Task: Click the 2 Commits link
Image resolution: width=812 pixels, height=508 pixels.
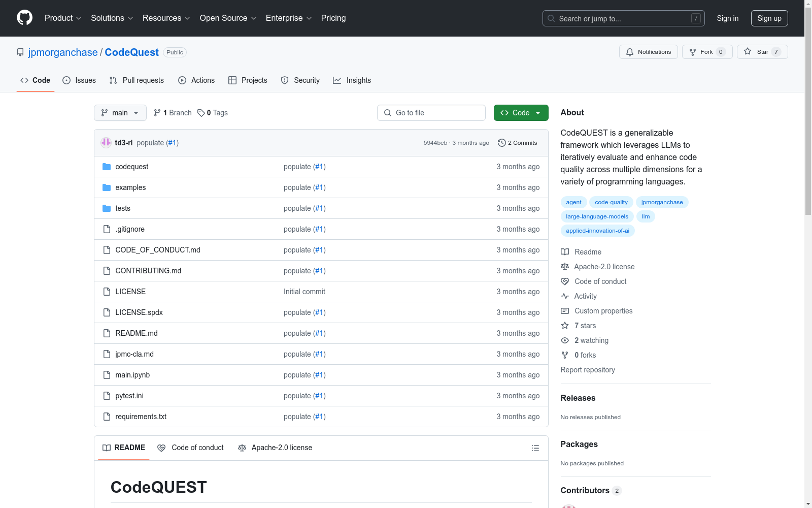Action: point(518,143)
